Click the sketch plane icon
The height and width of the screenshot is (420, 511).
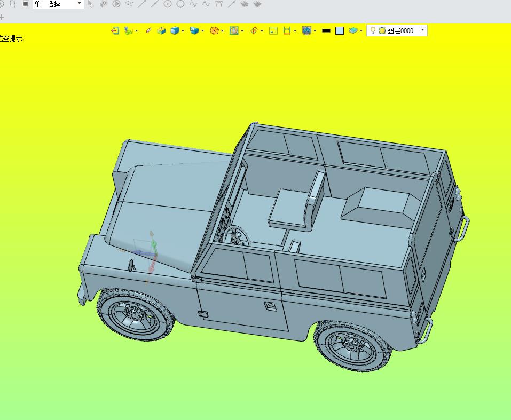pyautogui.click(x=128, y=30)
